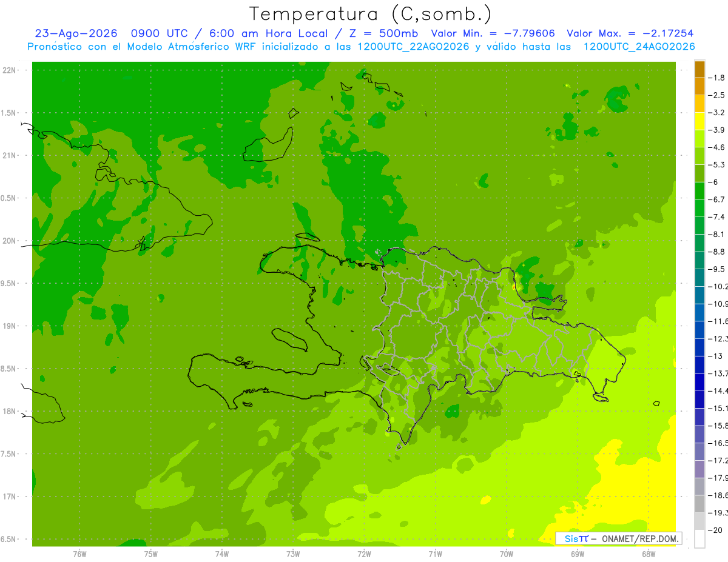The height and width of the screenshot is (562, 728).
Task: Click the '-5.3' colorbar label
Action: tap(717, 165)
